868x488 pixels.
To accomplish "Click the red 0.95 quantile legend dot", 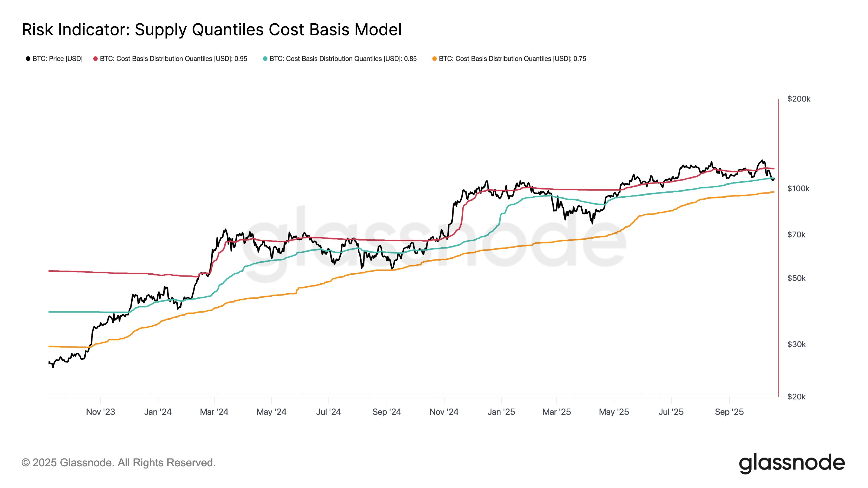I will tap(96, 59).
